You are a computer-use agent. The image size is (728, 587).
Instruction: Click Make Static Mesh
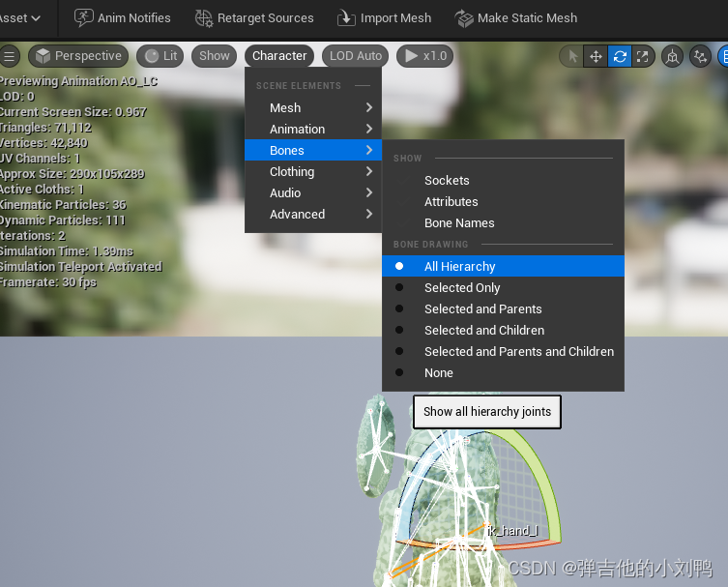516,18
